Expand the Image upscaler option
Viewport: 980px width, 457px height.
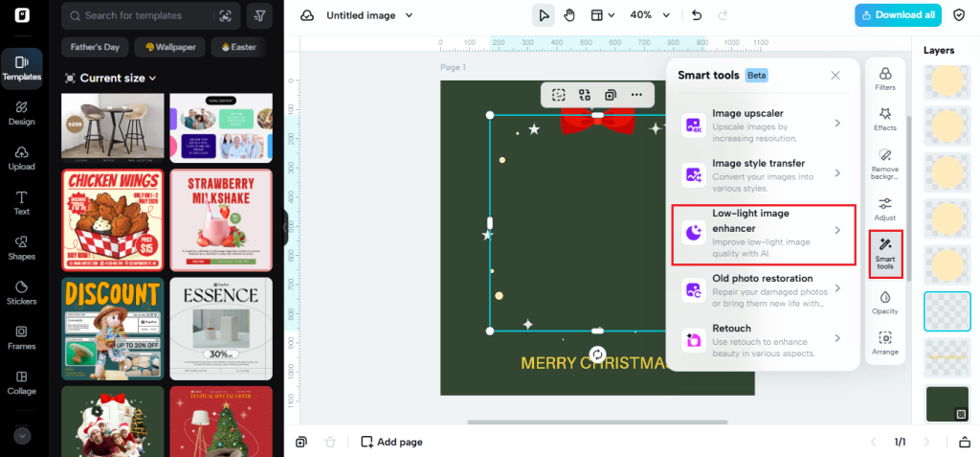tap(763, 123)
